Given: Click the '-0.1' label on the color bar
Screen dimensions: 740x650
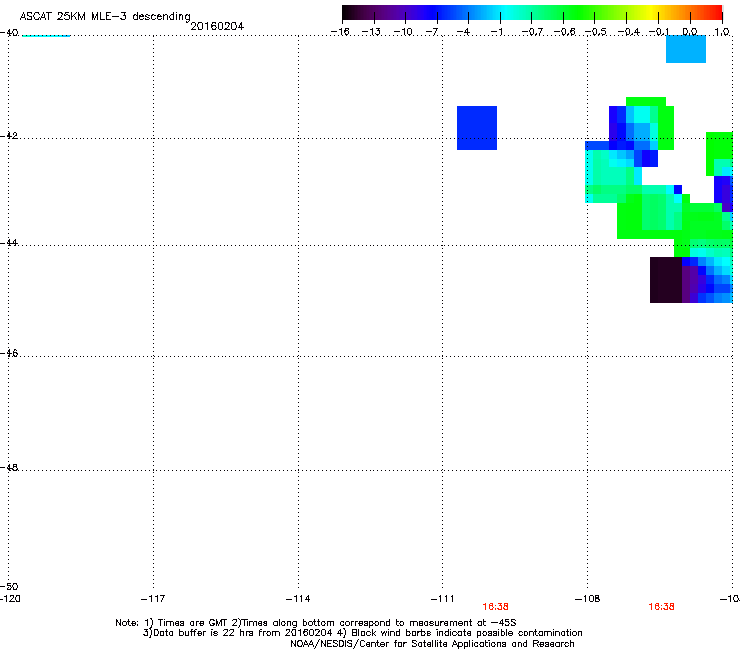Looking at the screenshot, I should pos(659,32).
